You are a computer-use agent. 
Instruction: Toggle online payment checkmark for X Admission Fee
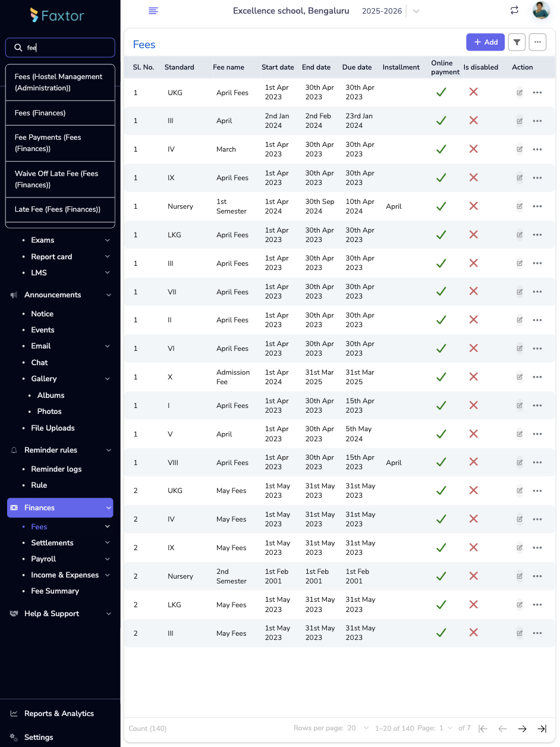tap(441, 377)
